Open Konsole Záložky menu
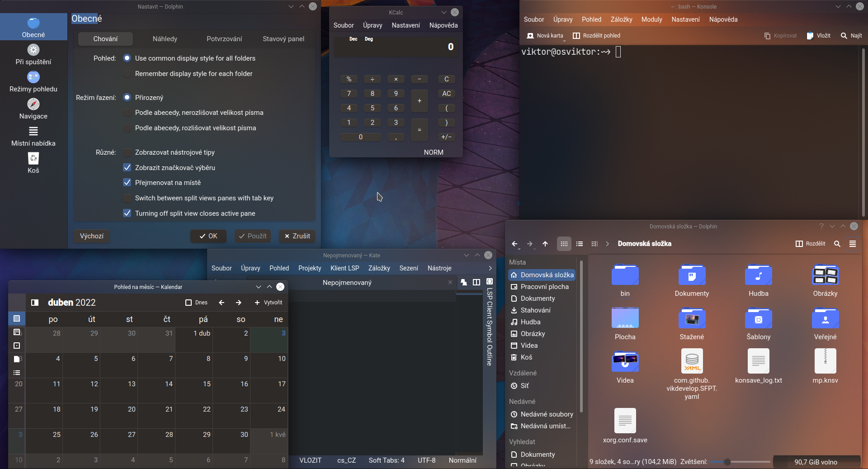 click(621, 19)
